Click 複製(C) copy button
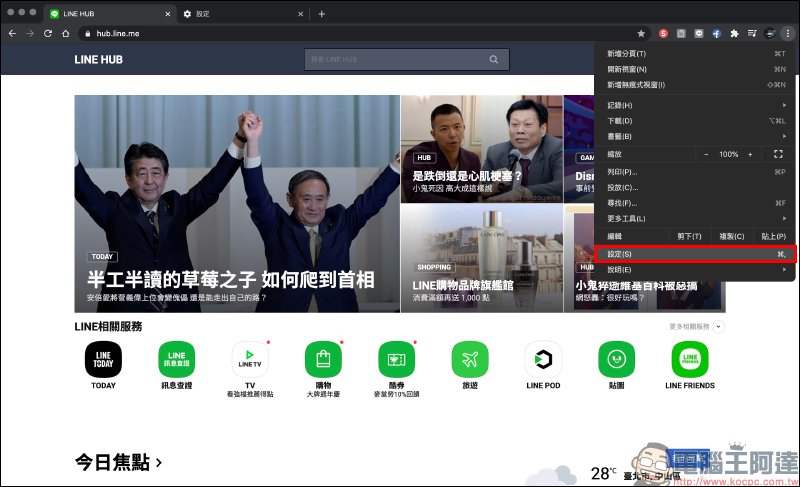The height and width of the screenshot is (487, 800). coord(732,236)
